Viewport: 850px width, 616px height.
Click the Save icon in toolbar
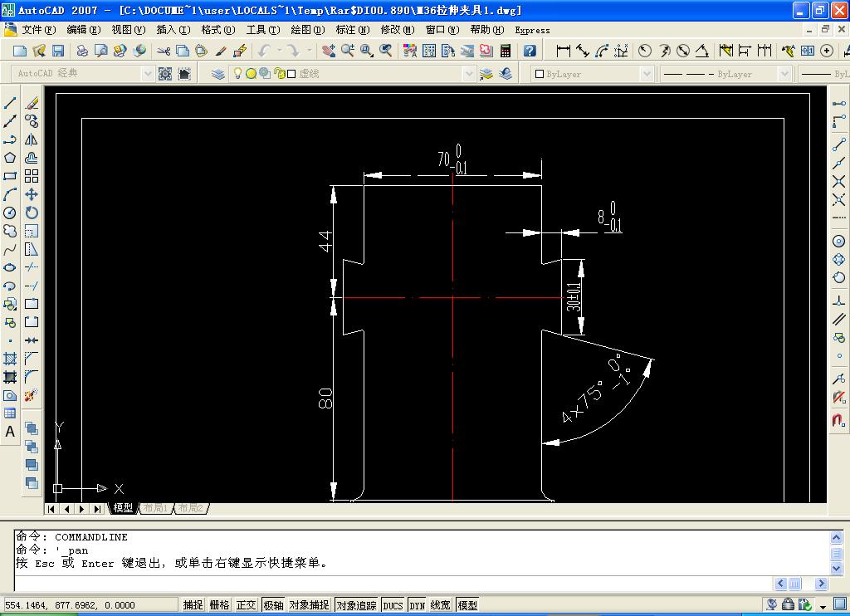58,51
